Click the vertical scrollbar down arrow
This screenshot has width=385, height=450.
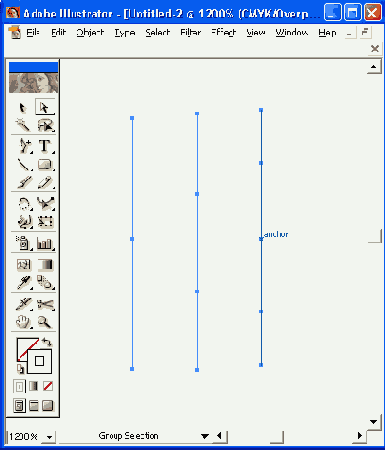[x=374, y=422]
